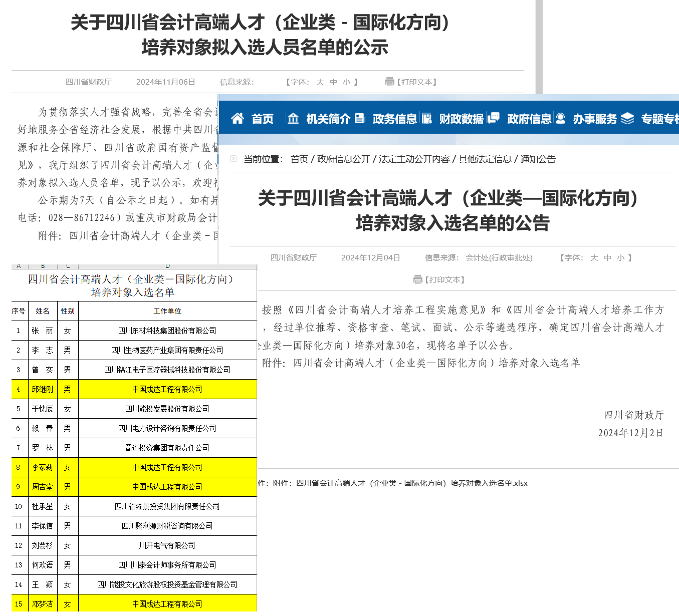Click the building icon beside 机关简介

(x=293, y=118)
